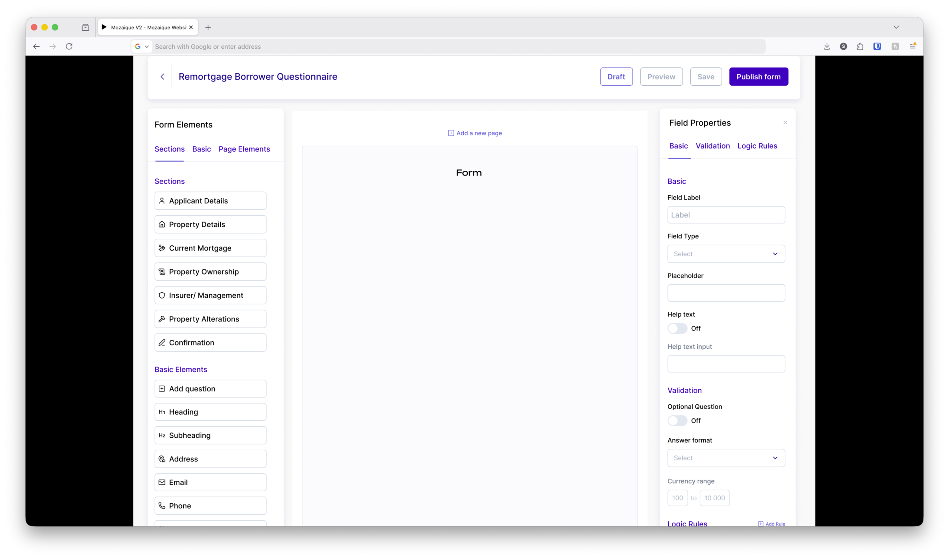Click the Phone handset icon
The width and height of the screenshot is (949, 560).
[162, 506]
